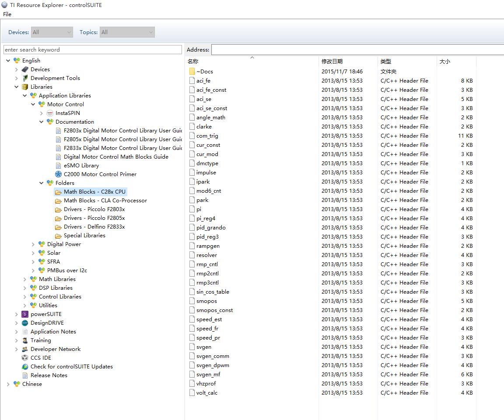Select the SFRA tree item
This screenshot has width=504, height=420.
(53, 262)
